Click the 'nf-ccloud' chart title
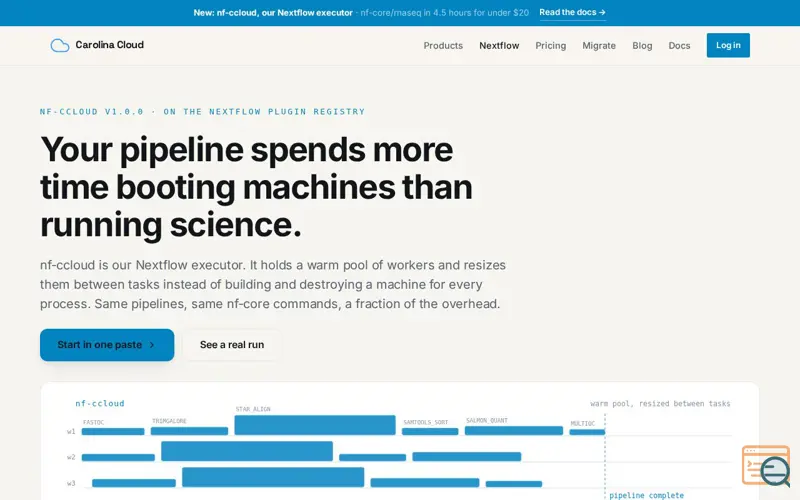The image size is (800, 500). (x=99, y=403)
